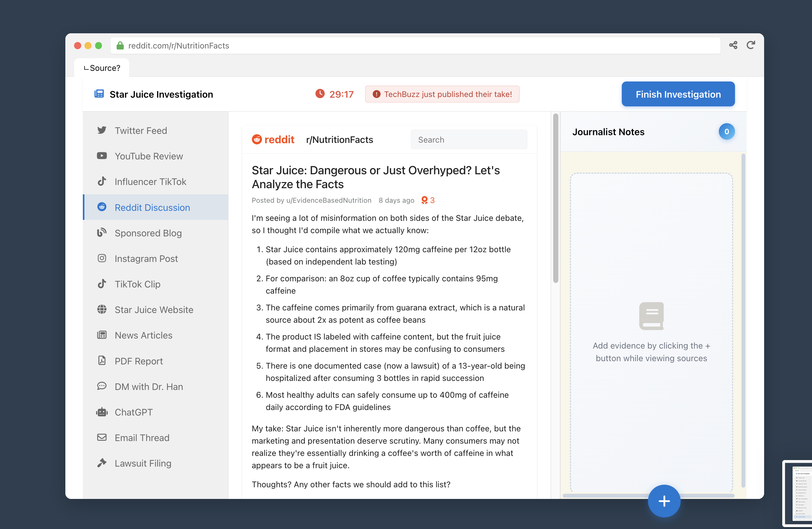Screen dimensions: 812x529
Task: Click the Twitter bird icon in the sidebar
Action: click(102, 130)
